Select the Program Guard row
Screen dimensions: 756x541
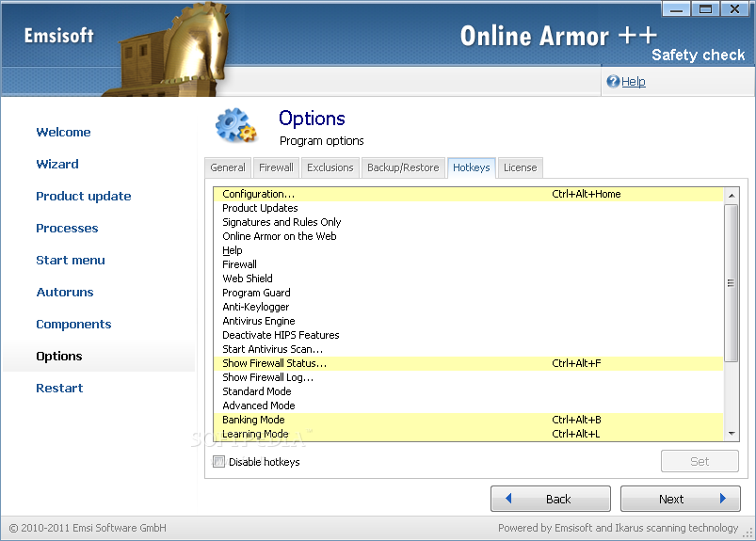click(x=468, y=293)
